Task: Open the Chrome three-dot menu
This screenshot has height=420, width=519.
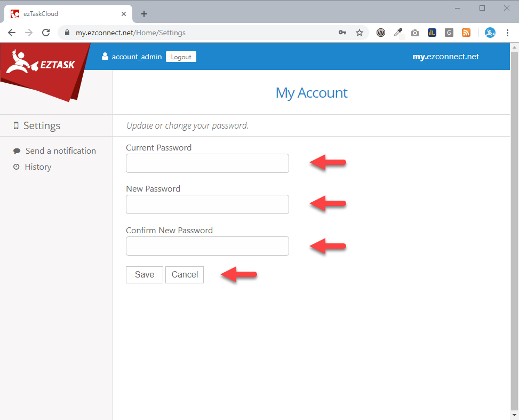Action: point(507,33)
